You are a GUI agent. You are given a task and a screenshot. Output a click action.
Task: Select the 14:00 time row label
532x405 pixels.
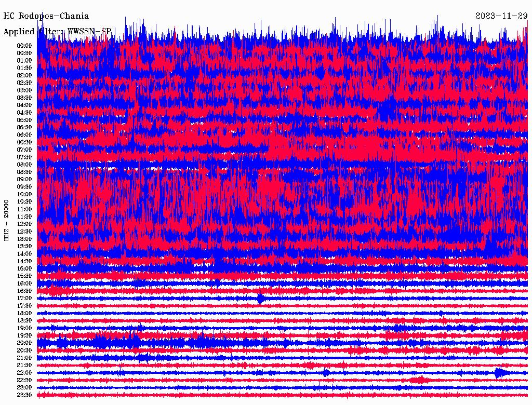point(24,254)
